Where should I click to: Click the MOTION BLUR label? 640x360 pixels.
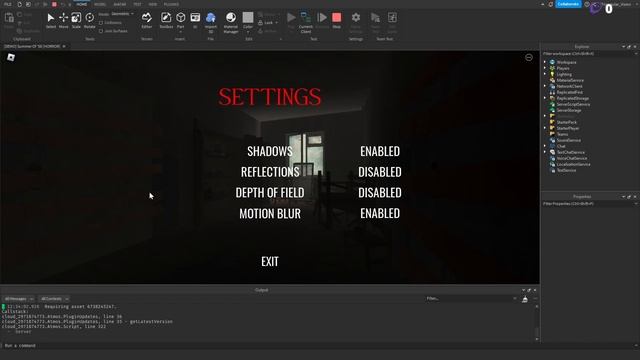pyautogui.click(x=270, y=213)
